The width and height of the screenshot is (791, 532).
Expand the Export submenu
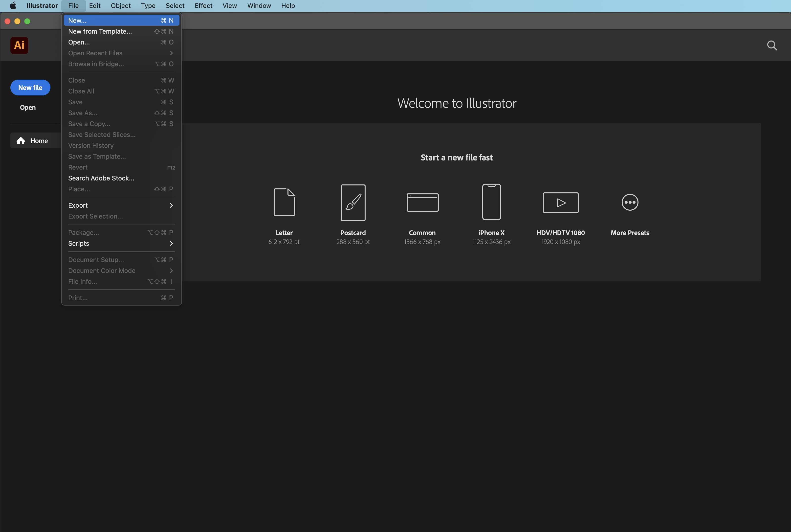click(x=121, y=205)
